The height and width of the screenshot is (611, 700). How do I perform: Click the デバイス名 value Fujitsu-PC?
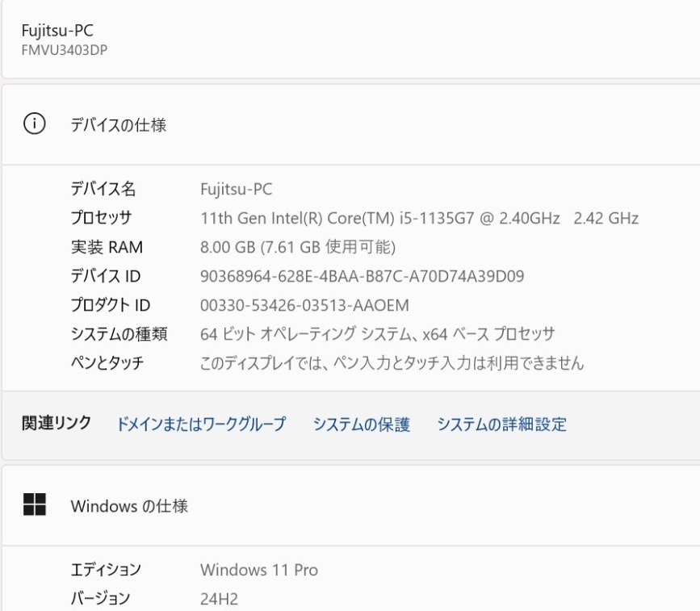[x=236, y=190]
